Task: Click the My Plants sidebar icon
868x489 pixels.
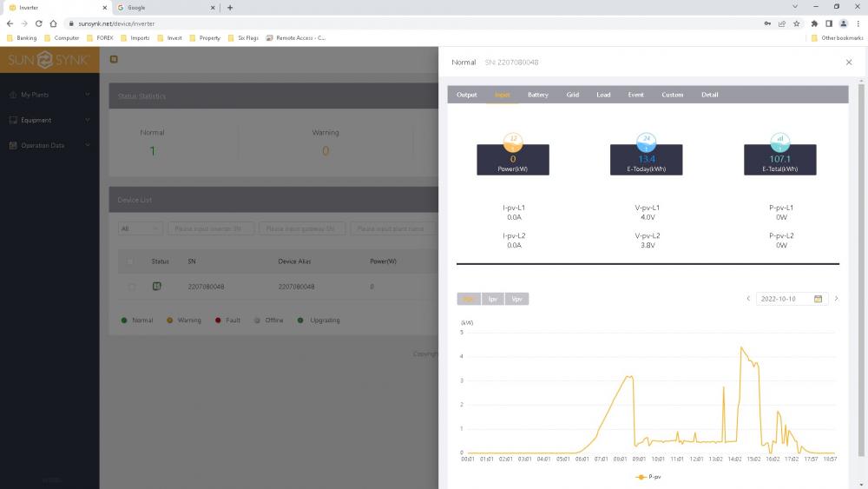Action: (13, 95)
